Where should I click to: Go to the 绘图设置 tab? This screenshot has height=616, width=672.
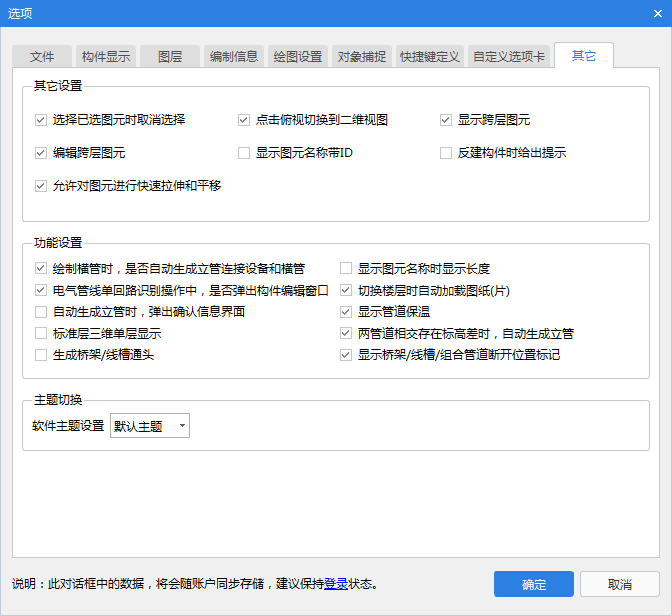pyautogui.click(x=298, y=57)
